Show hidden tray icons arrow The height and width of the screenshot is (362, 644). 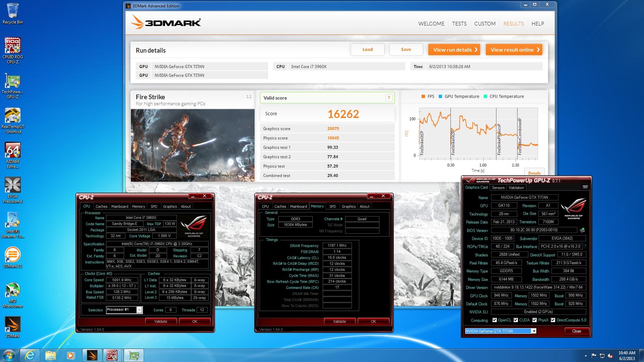[x=586, y=356]
